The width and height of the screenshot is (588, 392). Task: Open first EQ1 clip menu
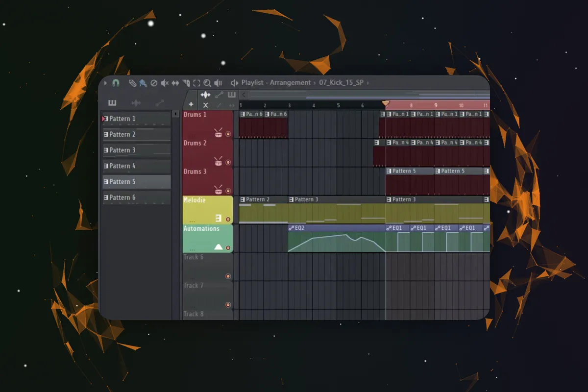point(389,228)
